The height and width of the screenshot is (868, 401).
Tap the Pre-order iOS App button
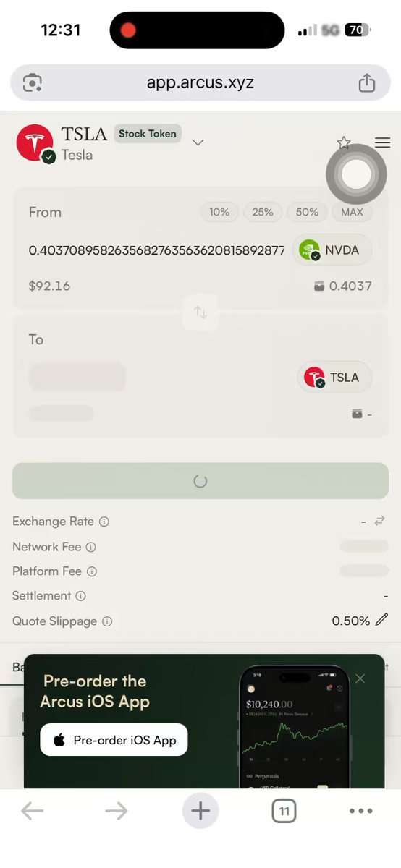[x=114, y=740]
